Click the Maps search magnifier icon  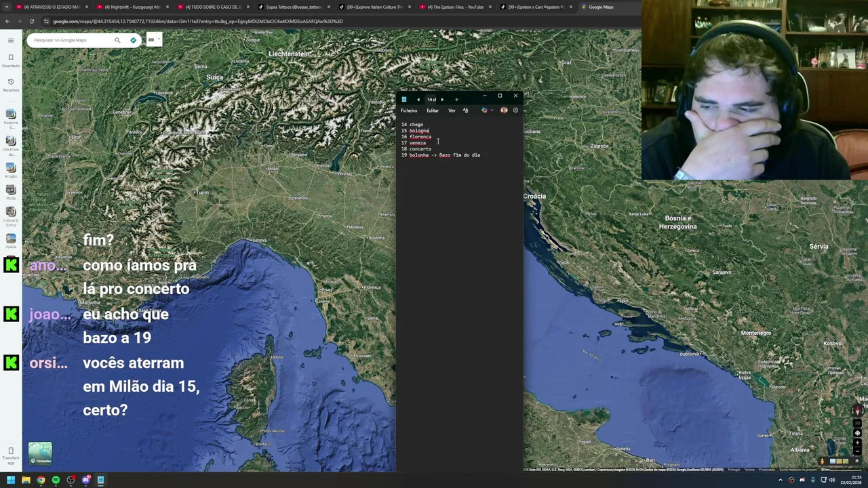(117, 40)
